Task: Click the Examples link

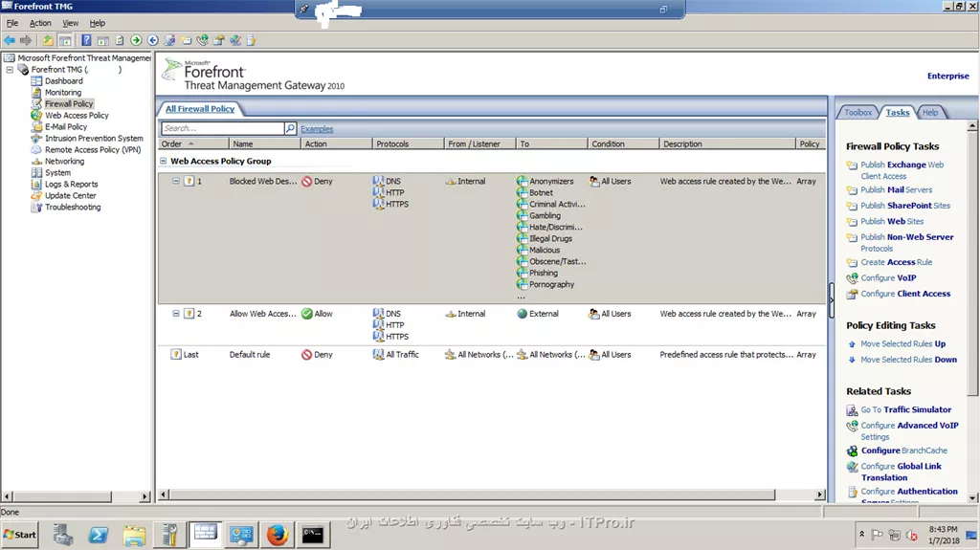Action: pyautogui.click(x=317, y=129)
